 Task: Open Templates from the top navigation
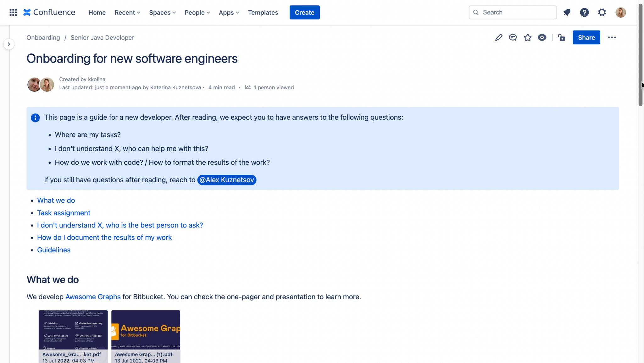click(x=263, y=13)
